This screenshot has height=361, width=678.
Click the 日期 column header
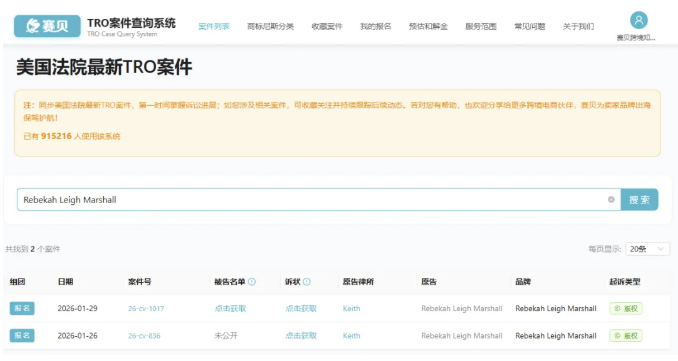coord(65,282)
